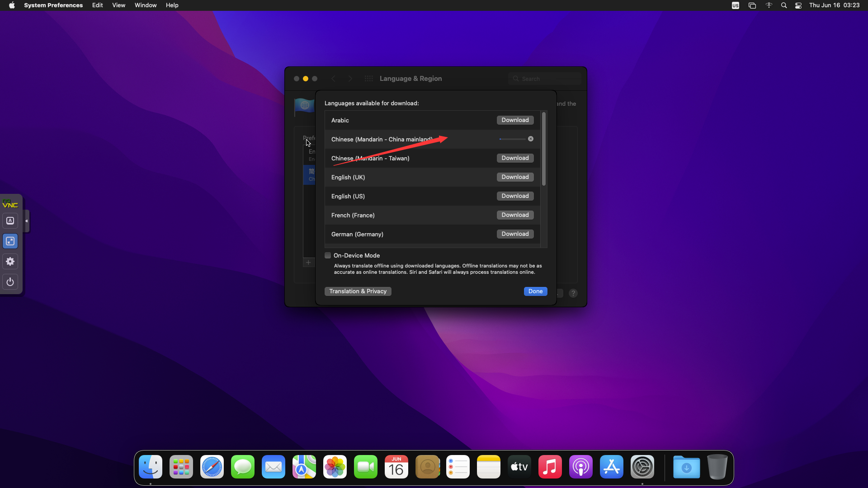Open the Window menu
This screenshot has height=488, width=868.
tap(146, 5)
